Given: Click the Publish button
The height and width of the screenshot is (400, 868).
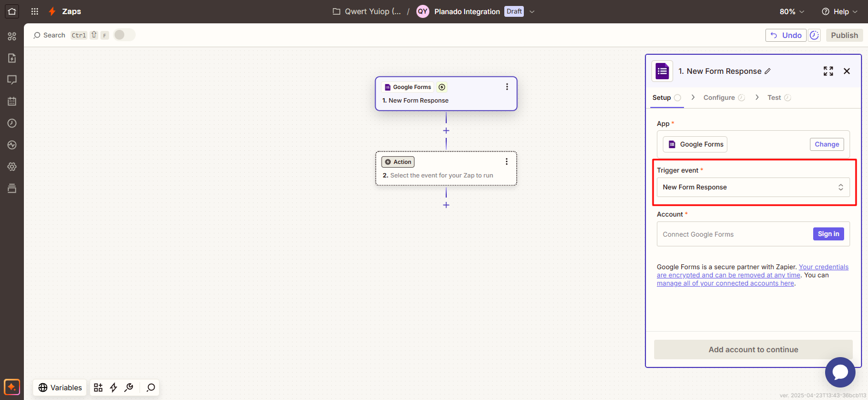Looking at the screenshot, I should tap(844, 35).
